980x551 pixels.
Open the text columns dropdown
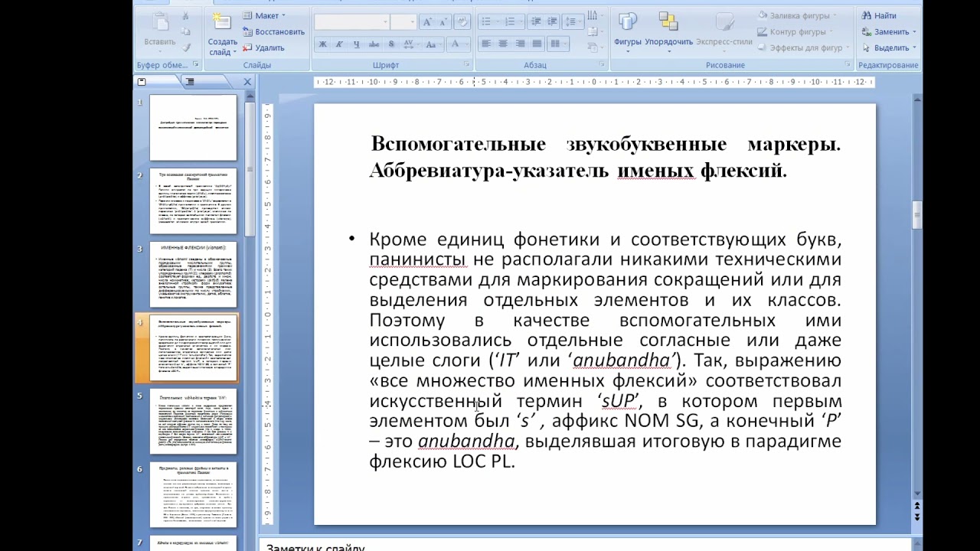(x=558, y=44)
